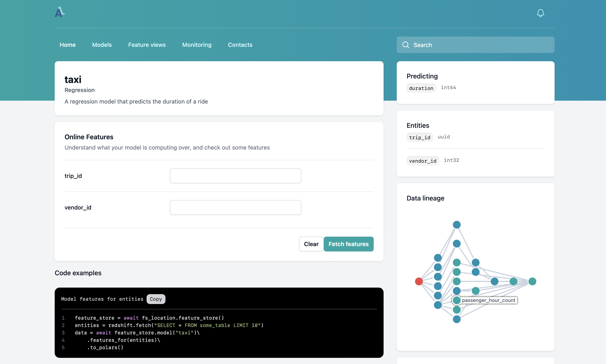Open the Feature views page
606x364 pixels.
point(147,45)
